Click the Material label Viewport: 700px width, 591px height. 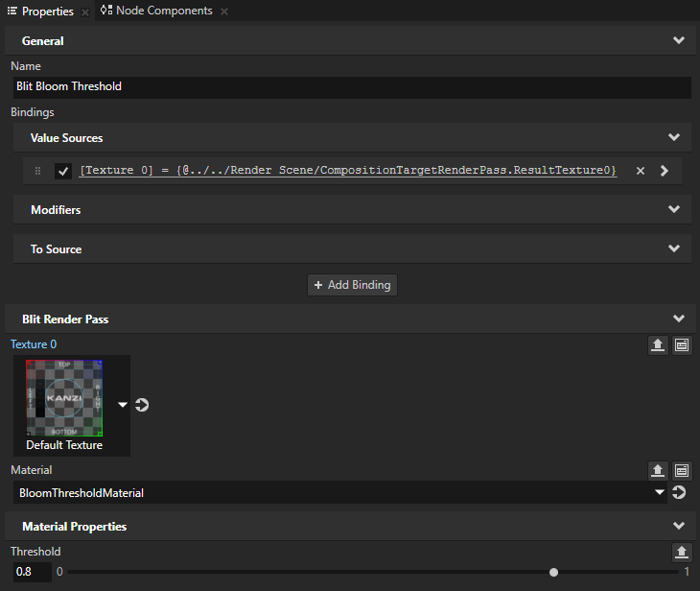(32, 470)
